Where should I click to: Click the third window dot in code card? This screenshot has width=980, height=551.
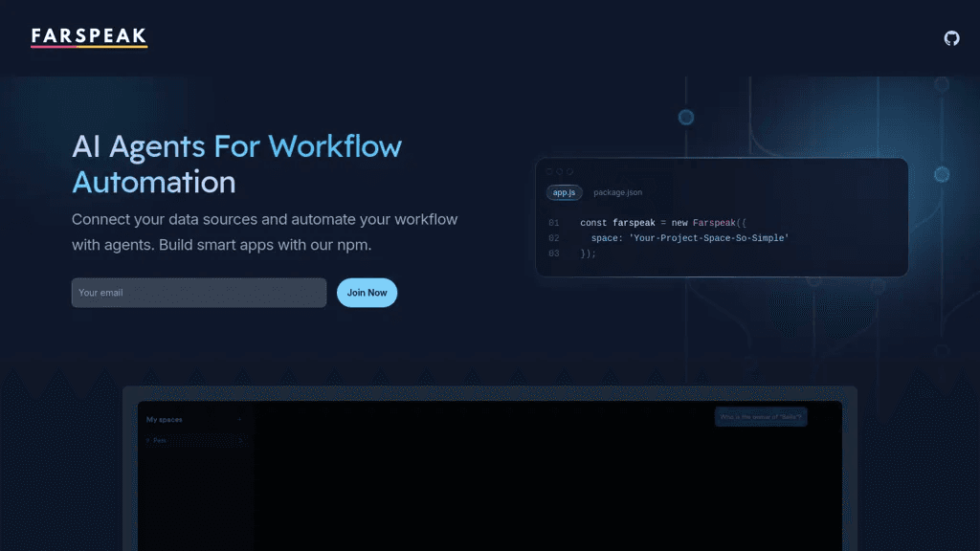click(569, 172)
